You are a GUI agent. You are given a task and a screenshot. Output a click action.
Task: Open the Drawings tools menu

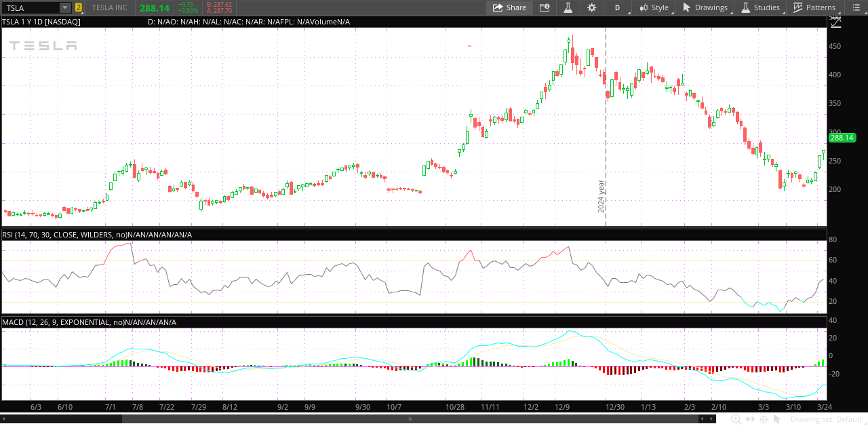point(705,7)
